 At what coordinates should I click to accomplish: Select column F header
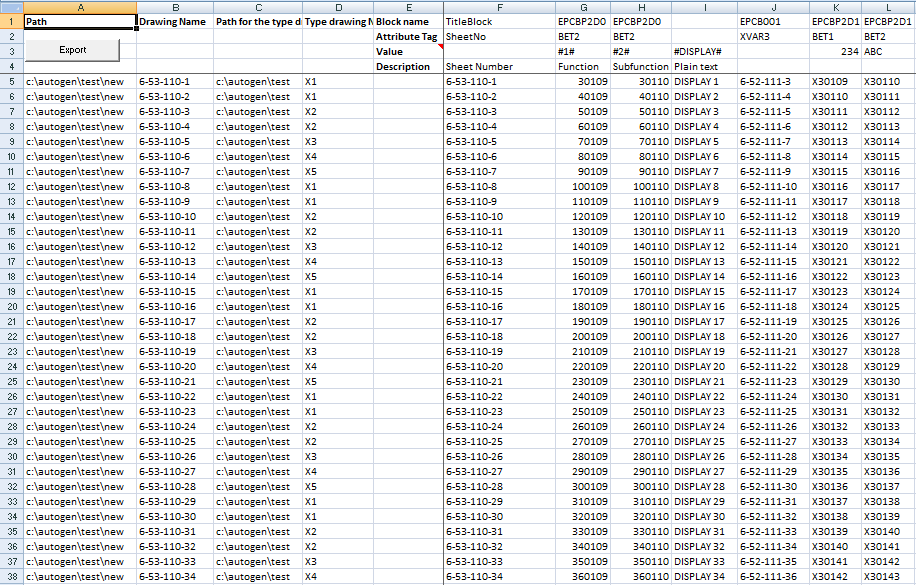[499, 8]
